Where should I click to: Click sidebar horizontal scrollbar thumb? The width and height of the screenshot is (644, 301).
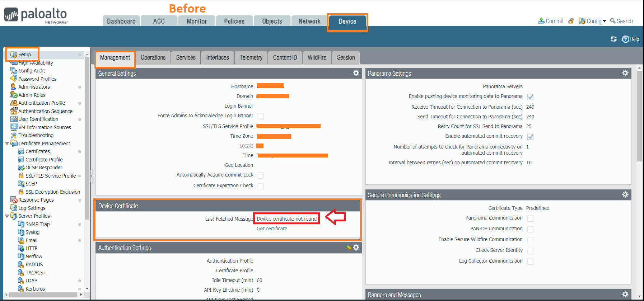tap(43, 295)
